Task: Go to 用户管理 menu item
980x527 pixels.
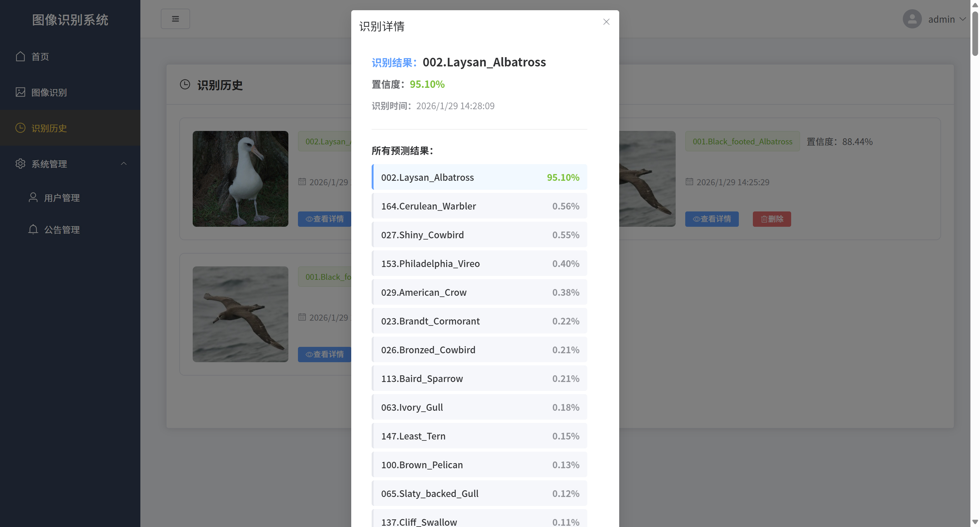Action: (62, 198)
